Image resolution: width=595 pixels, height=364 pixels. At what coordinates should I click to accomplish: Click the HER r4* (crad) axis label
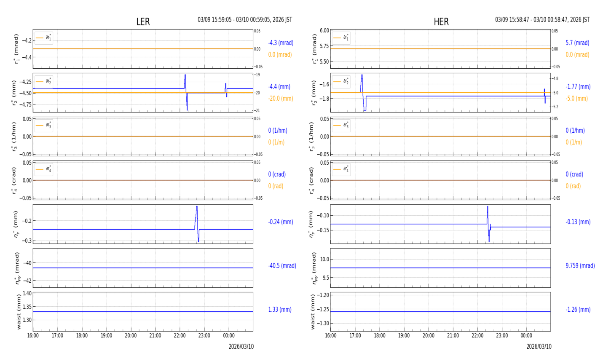pyautogui.click(x=312, y=180)
